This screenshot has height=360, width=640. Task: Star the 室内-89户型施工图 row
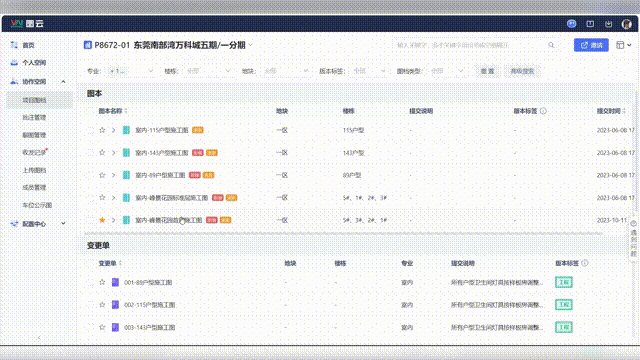point(102,175)
